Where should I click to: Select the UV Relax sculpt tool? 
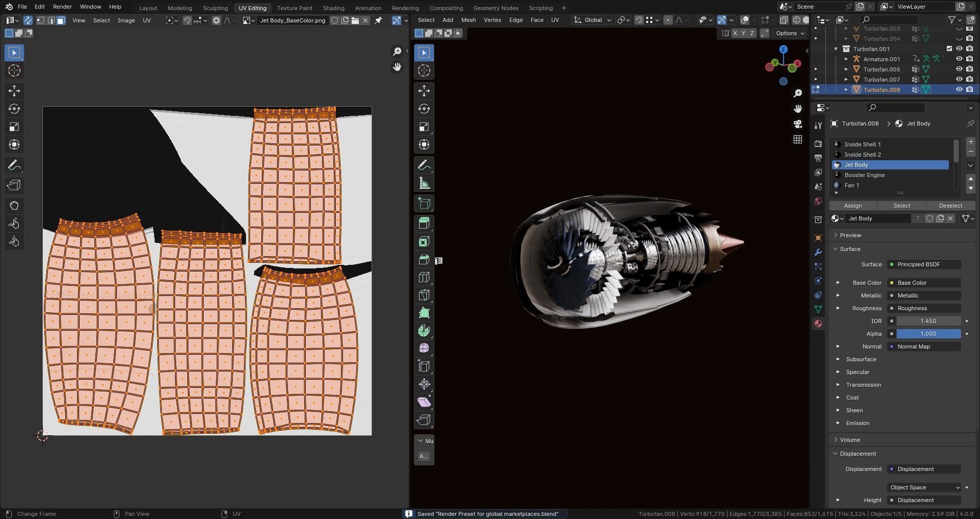click(14, 224)
